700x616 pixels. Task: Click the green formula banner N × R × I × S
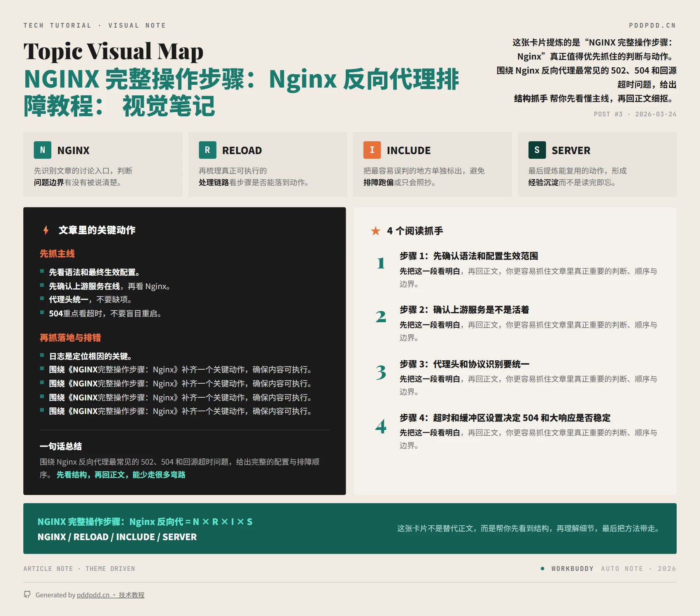pyautogui.click(x=145, y=522)
